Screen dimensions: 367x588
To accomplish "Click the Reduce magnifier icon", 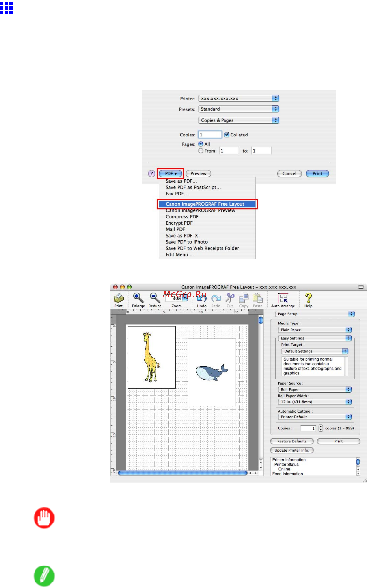I will [x=155, y=298].
